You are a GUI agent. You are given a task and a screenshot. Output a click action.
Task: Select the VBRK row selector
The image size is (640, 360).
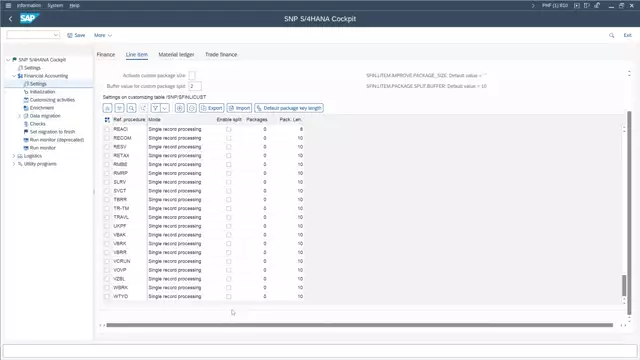tap(107, 244)
